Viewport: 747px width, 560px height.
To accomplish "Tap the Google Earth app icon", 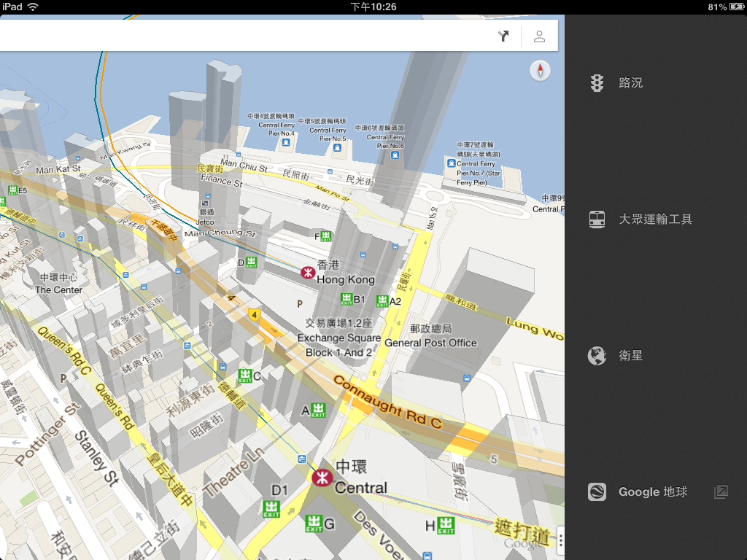I will (597, 492).
